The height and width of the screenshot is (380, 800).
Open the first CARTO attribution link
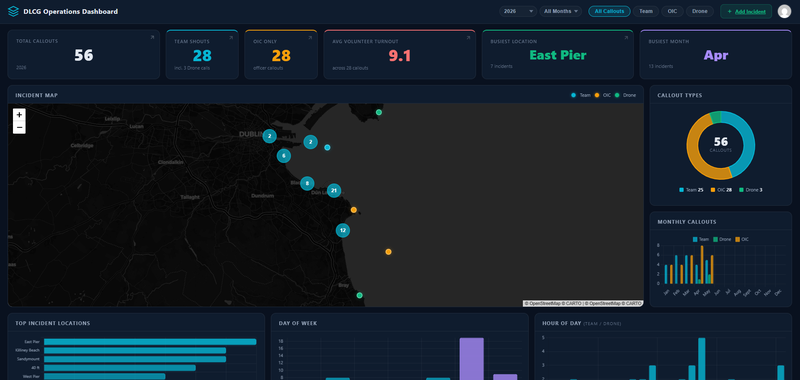click(574, 303)
